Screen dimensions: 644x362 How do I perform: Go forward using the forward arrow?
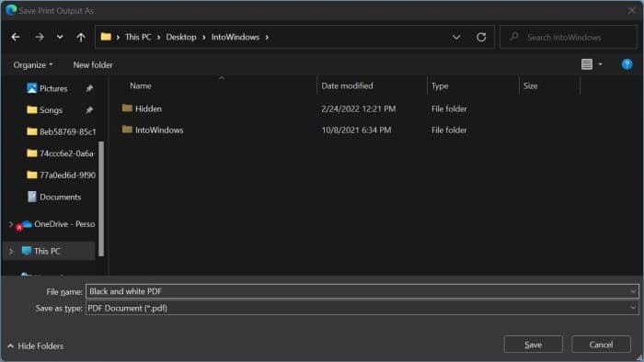click(x=40, y=38)
